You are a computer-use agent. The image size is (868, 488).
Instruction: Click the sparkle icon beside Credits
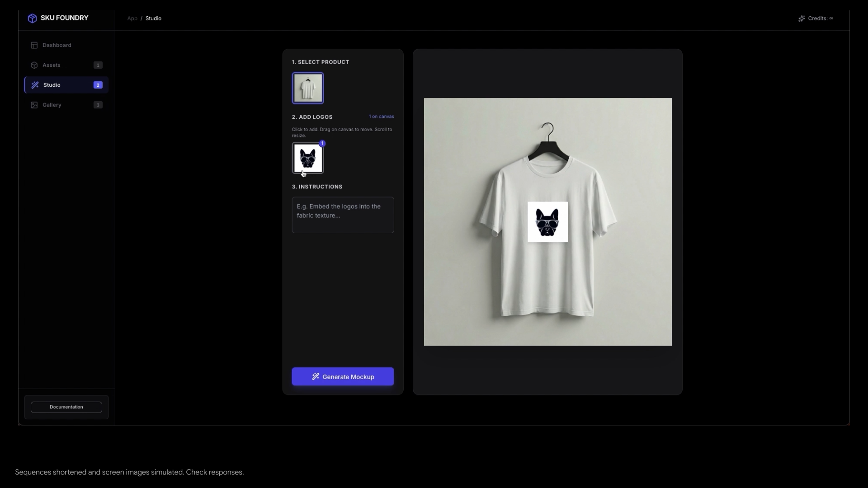pos(802,19)
